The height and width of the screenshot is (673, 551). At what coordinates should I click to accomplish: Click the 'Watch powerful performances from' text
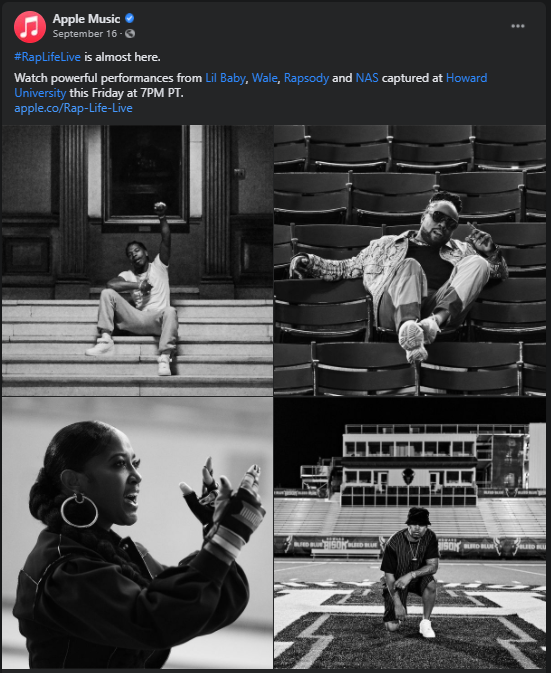(108, 78)
